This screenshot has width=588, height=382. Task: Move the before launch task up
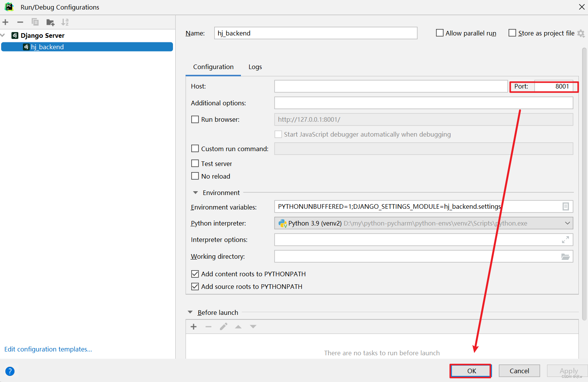(238, 327)
